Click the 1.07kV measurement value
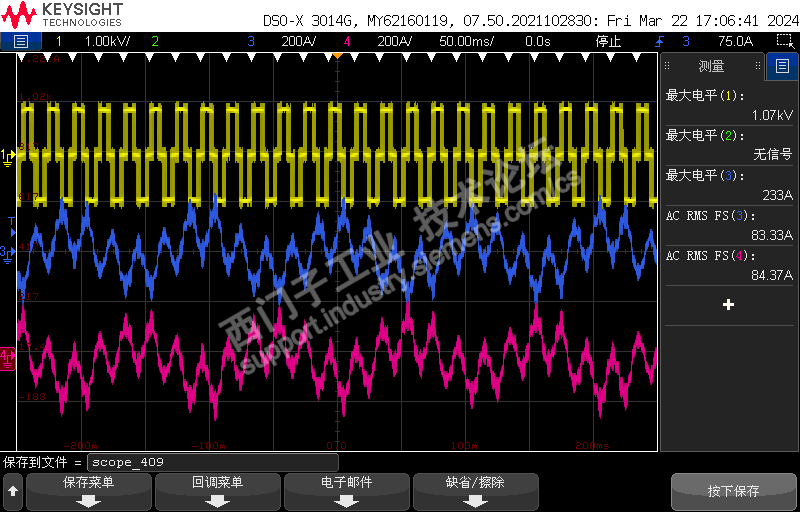The width and height of the screenshot is (800, 512). click(x=772, y=115)
